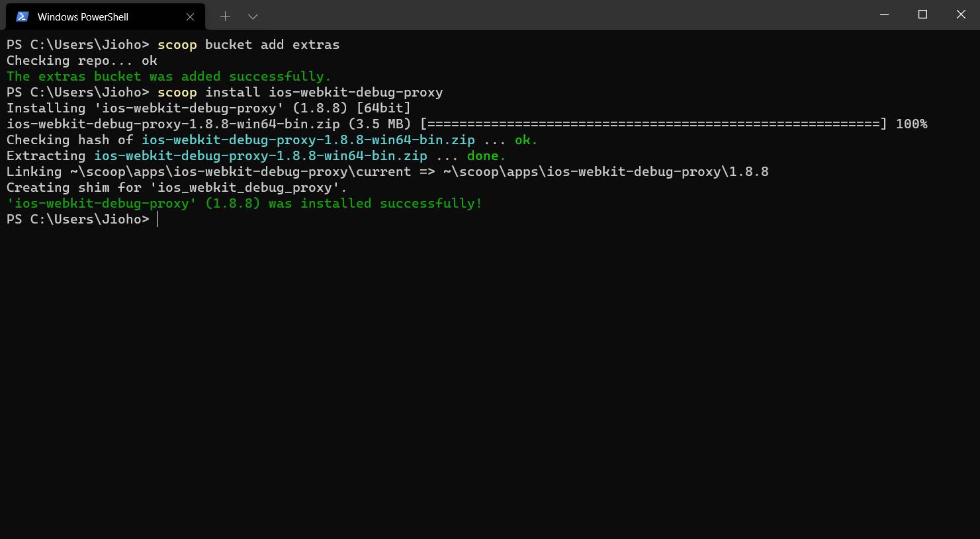Click the Linking path line ending in 1.8.8
The width and height of the screenshot is (980, 539).
coord(388,171)
